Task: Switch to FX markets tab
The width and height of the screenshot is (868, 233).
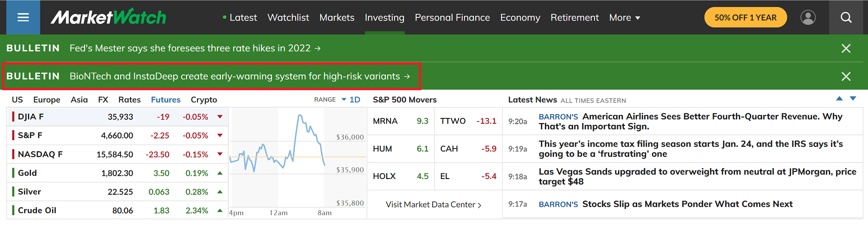Action: [x=103, y=100]
